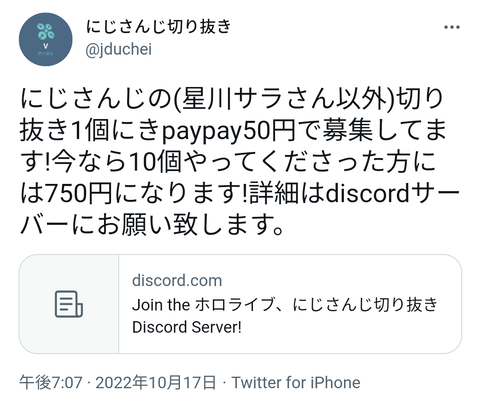Click the 午後7:07 timestamp
This screenshot has width=480, height=402.
(51, 382)
